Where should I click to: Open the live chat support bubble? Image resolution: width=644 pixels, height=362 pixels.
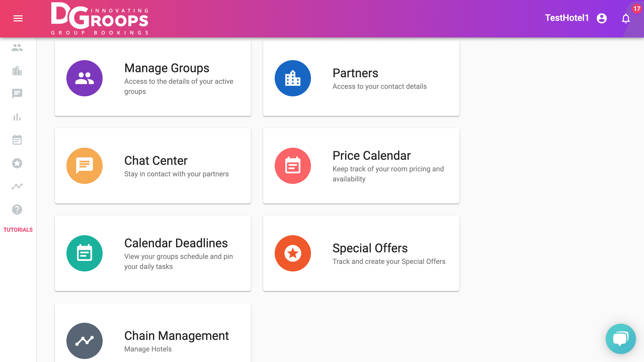pos(621,339)
